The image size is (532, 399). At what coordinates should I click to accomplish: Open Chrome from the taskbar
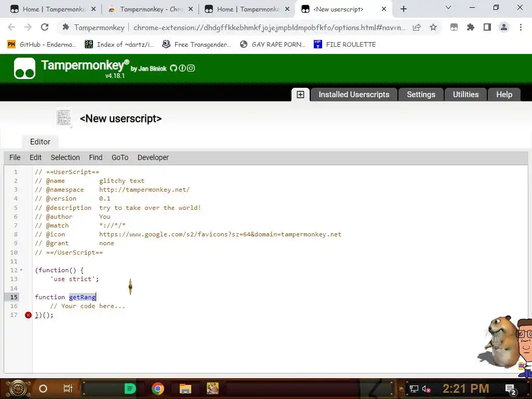(158, 389)
